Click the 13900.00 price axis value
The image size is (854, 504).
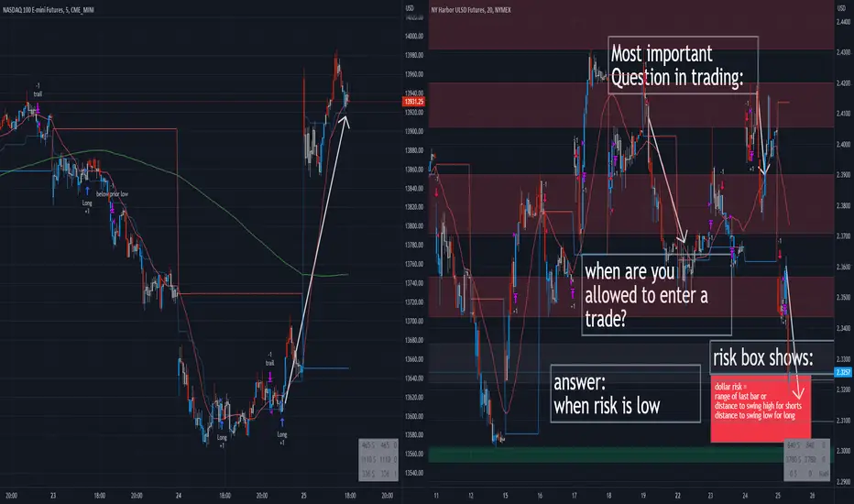(414, 131)
